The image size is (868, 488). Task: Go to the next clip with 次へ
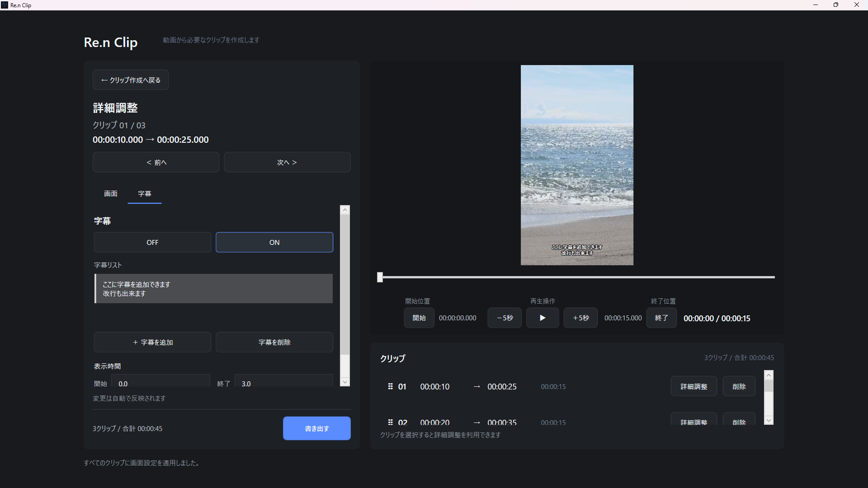click(287, 162)
